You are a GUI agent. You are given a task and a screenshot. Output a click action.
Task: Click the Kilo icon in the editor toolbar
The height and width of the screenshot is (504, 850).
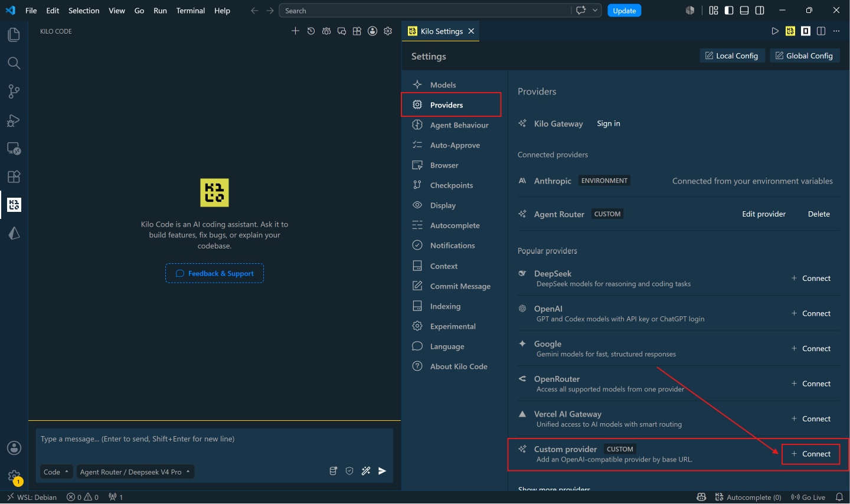coord(790,31)
